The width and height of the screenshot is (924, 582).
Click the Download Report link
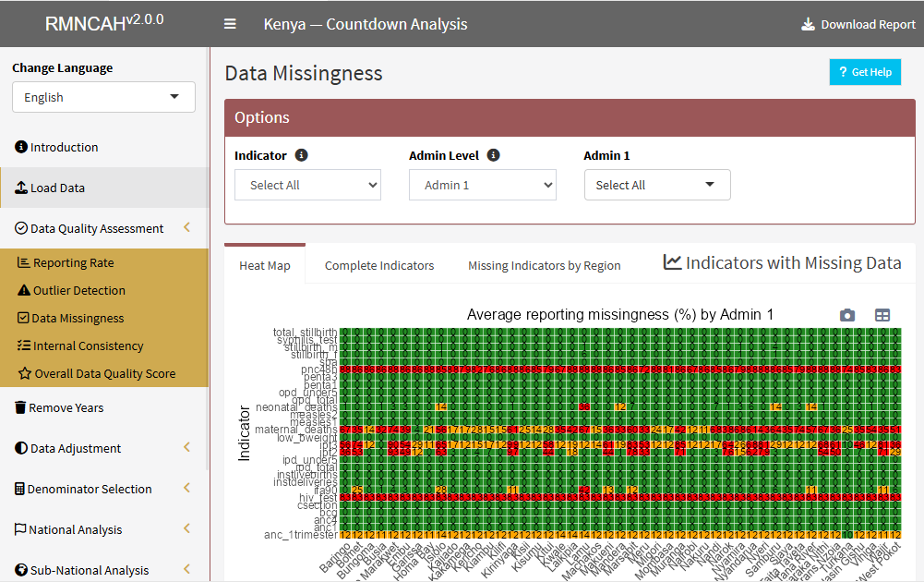[858, 24]
